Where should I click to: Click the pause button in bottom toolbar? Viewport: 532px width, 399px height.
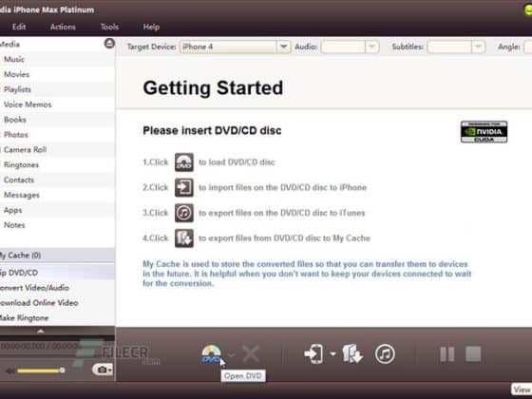click(447, 354)
